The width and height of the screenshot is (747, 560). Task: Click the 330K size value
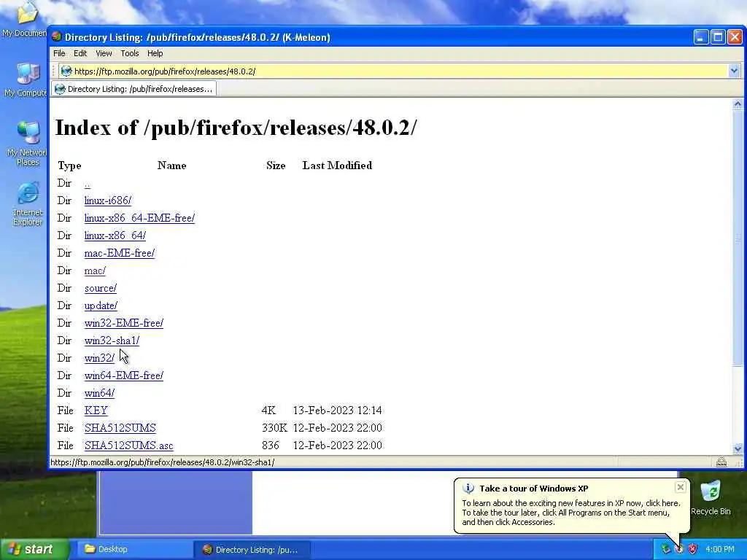tap(274, 428)
